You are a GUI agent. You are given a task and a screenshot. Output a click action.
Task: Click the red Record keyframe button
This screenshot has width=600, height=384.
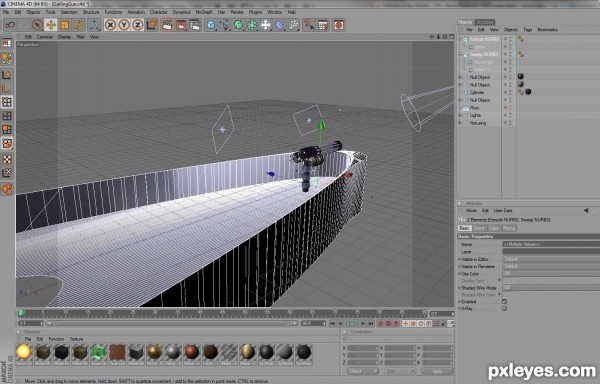tap(380, 324)
